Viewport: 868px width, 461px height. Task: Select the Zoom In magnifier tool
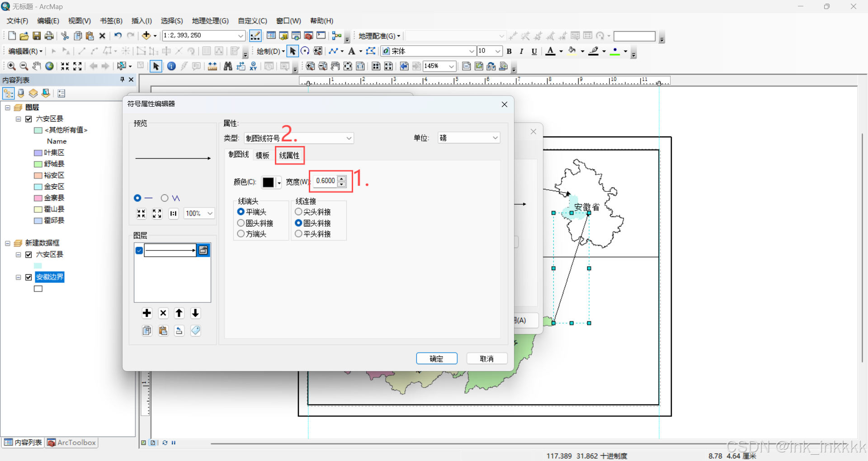pyautogui.click(x=12, y=66)
